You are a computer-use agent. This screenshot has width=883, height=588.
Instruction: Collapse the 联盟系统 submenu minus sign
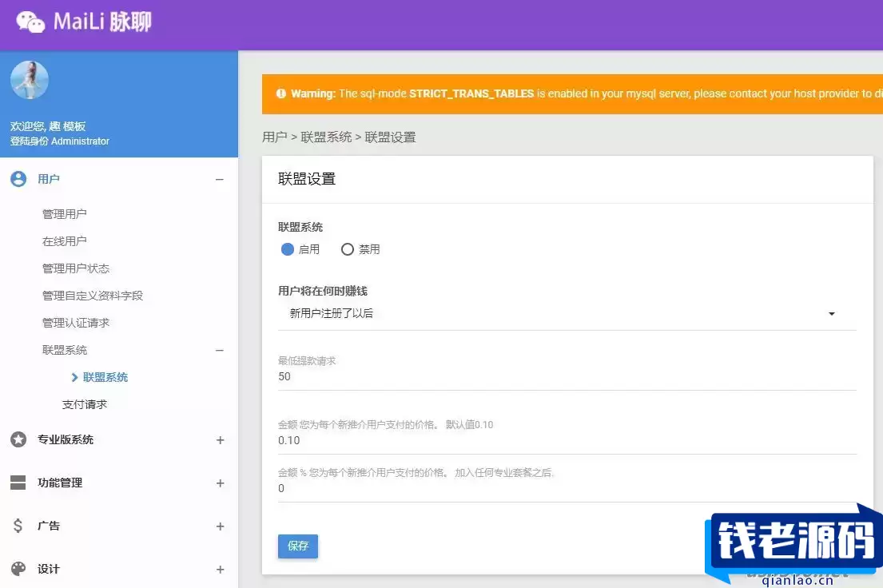coord(220,350)
